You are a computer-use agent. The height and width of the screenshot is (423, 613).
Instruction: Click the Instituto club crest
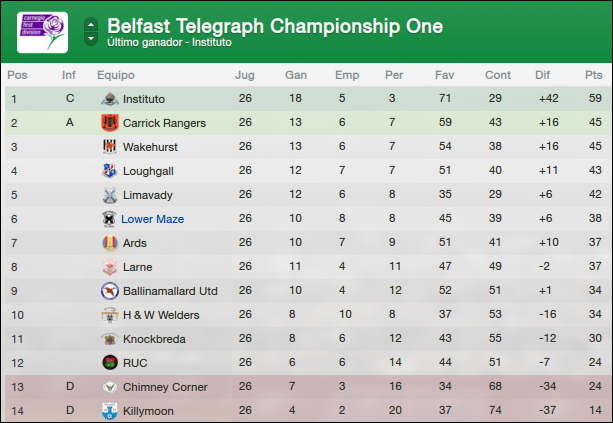click(110, 99)
